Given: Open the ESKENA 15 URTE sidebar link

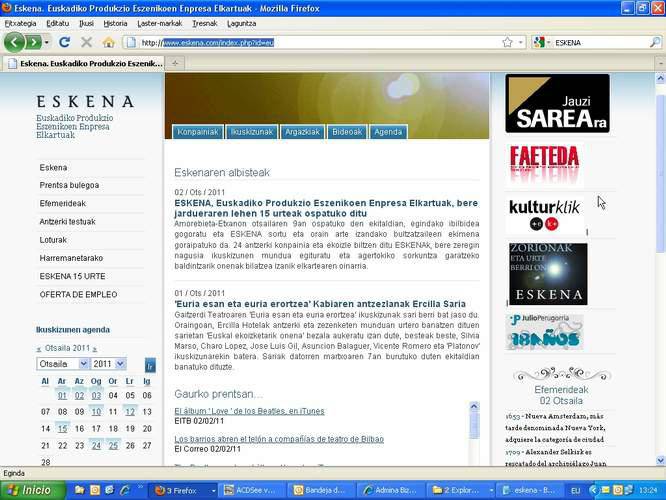Looking at the screenshot, I should click(72, 276).
